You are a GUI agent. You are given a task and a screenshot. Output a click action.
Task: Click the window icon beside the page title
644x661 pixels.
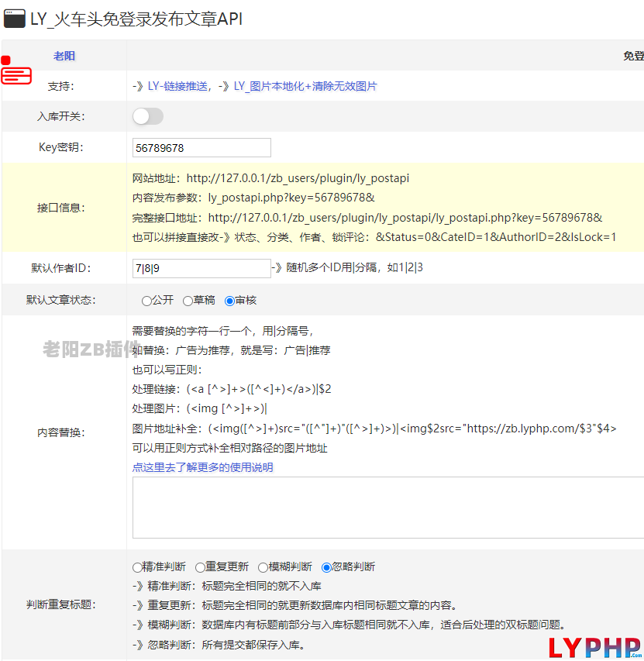point(14,19)
